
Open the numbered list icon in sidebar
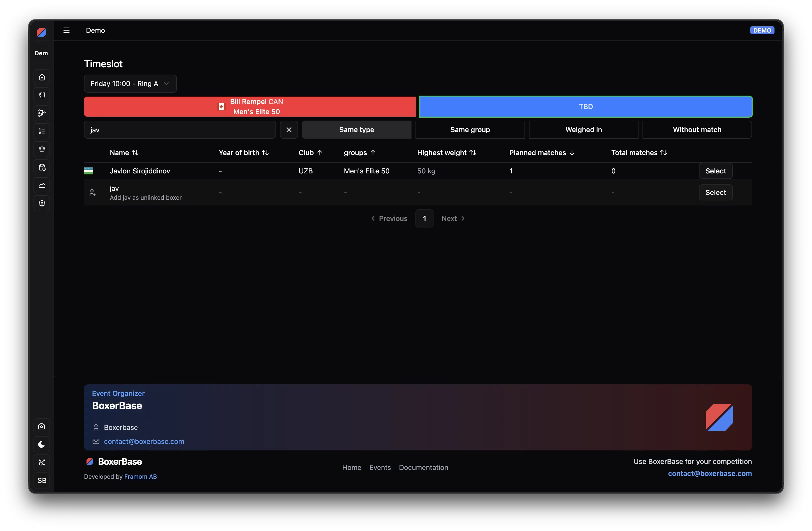(41, 131)
